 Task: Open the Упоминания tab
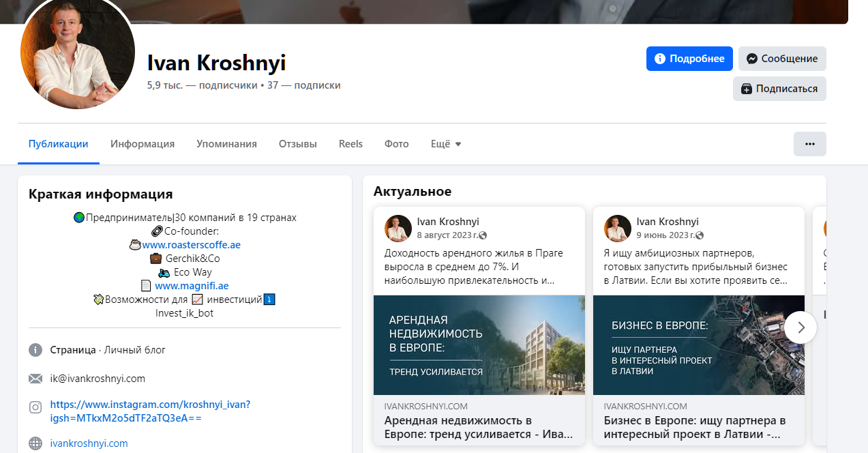tap(226, 144)
